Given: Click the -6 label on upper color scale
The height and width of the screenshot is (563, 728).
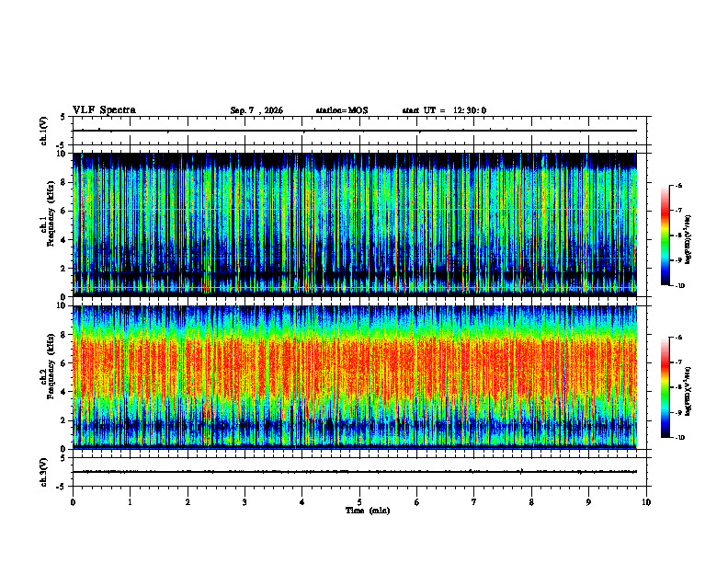Looking at the screenshot, I should 678,185.
